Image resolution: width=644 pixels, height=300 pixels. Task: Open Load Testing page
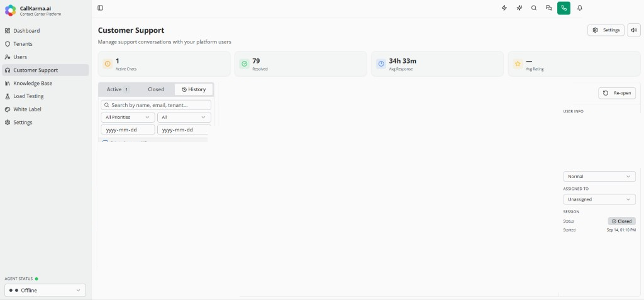coord(45,96)
